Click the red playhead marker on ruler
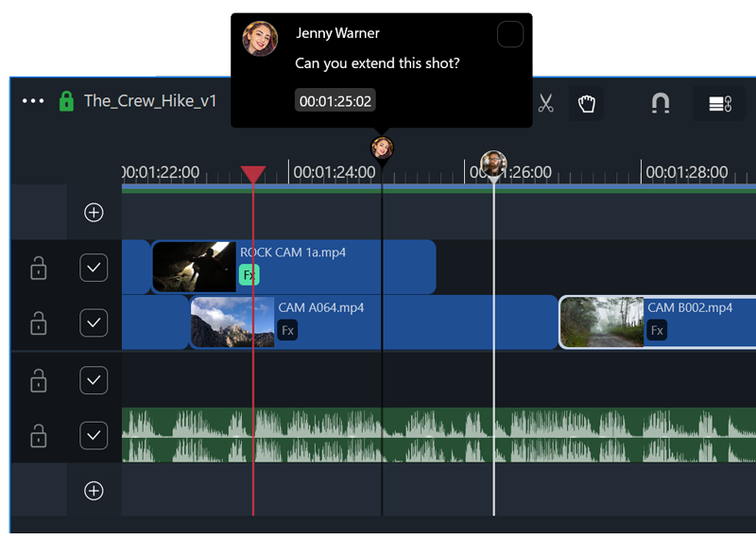Viewport: 756px width, 539px height. tap(253, 174)
